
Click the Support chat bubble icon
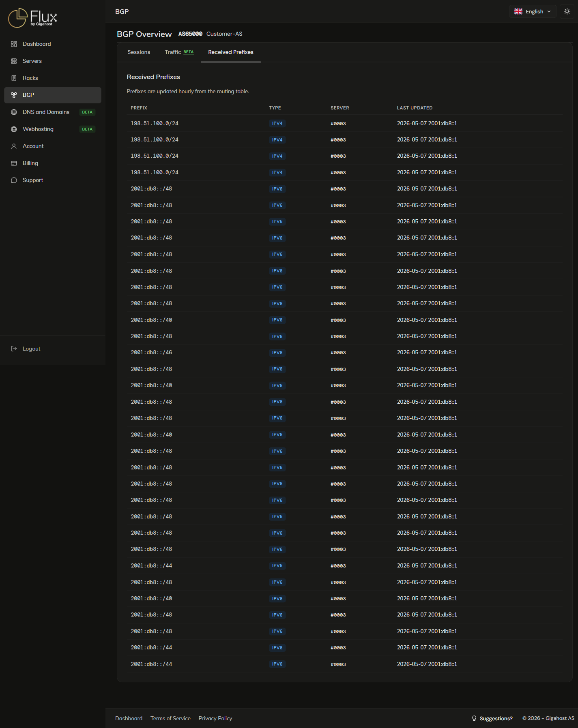click(x=14, y=180)
